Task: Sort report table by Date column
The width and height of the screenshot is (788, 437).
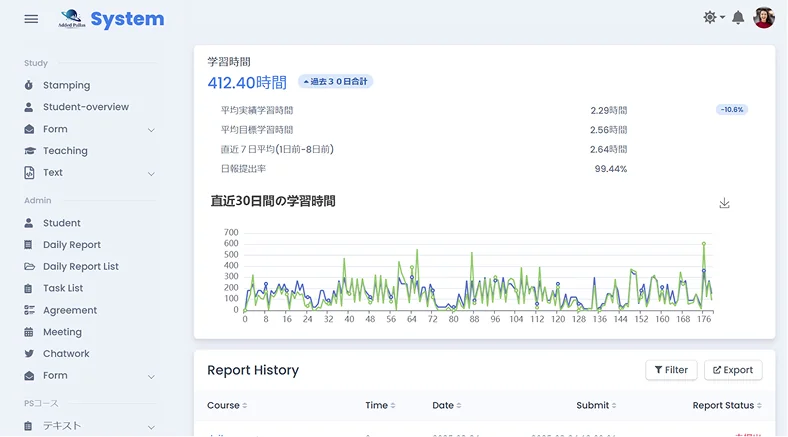Action: [446, 405]
